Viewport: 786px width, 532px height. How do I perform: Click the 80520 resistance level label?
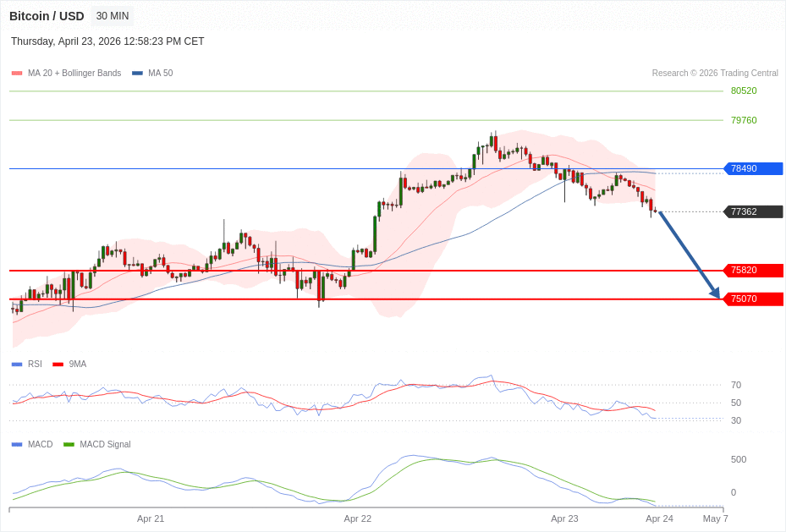coord(744,90)
